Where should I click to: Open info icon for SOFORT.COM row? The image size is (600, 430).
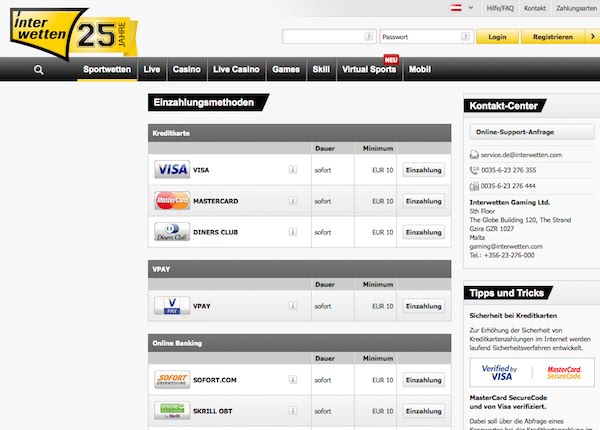pos(293,380)
